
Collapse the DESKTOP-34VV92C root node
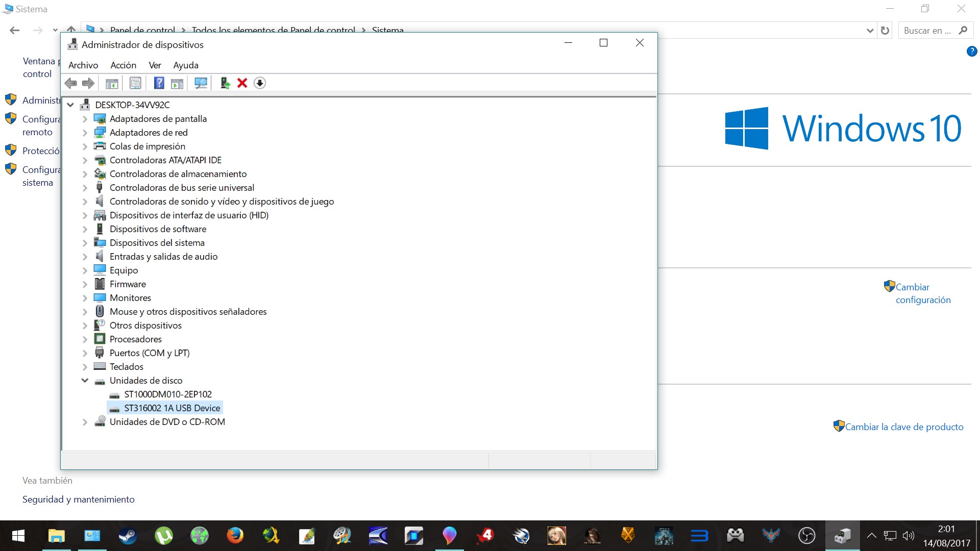click(x=70, y=105)
